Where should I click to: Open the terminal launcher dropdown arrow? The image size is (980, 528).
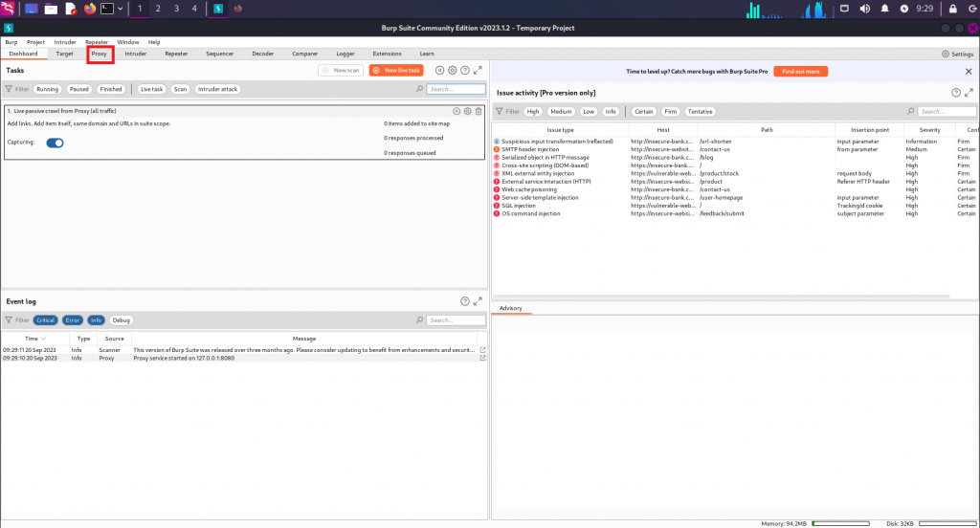(120, 9)
